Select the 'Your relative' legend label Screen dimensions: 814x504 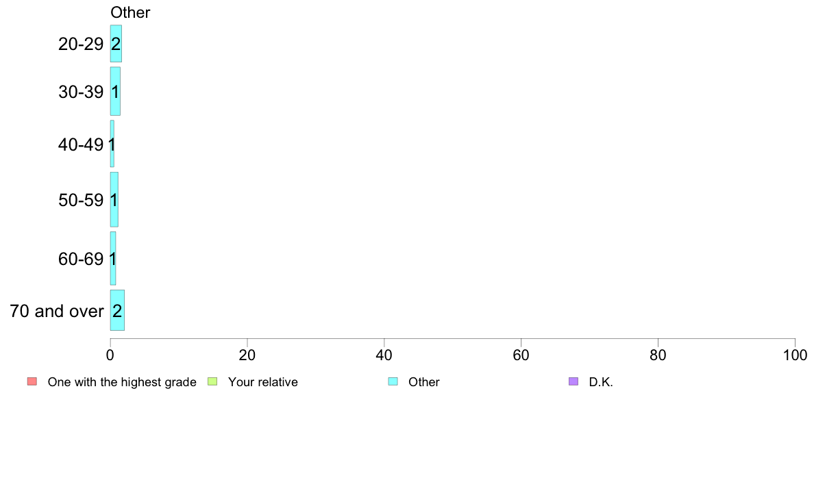262,382
